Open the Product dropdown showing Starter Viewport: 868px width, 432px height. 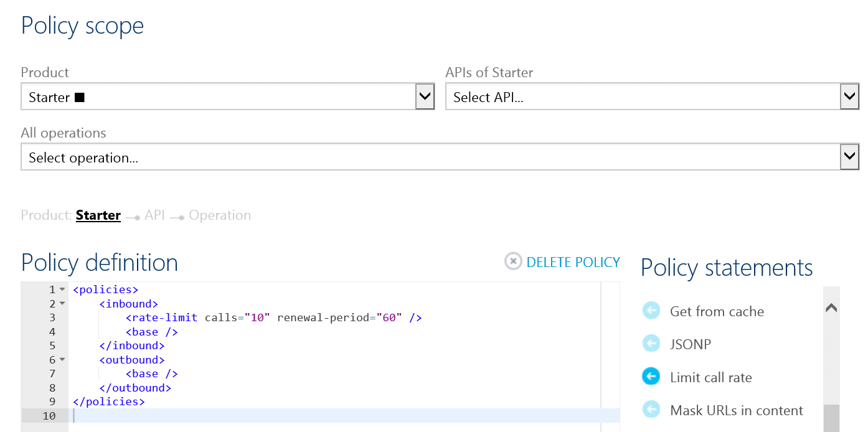227,96
